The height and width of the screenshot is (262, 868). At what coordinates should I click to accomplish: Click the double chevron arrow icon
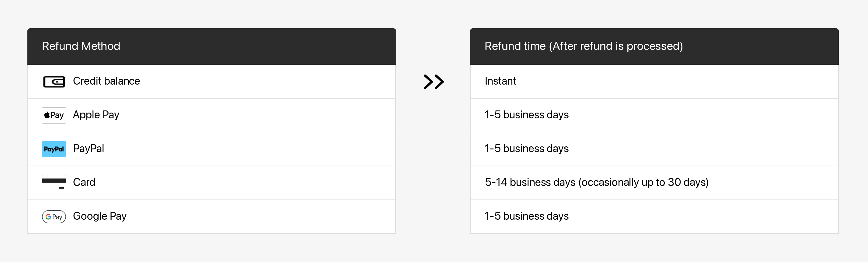[x=433, y=82]
